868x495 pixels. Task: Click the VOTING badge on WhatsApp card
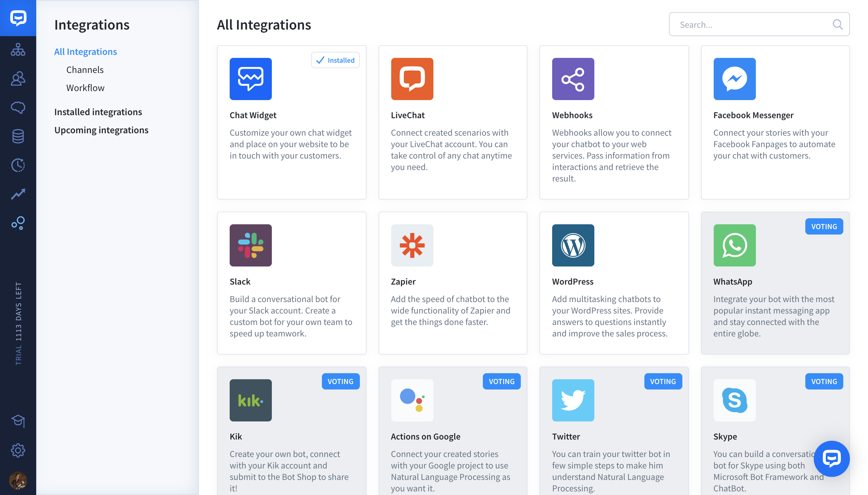pos(824,226)
